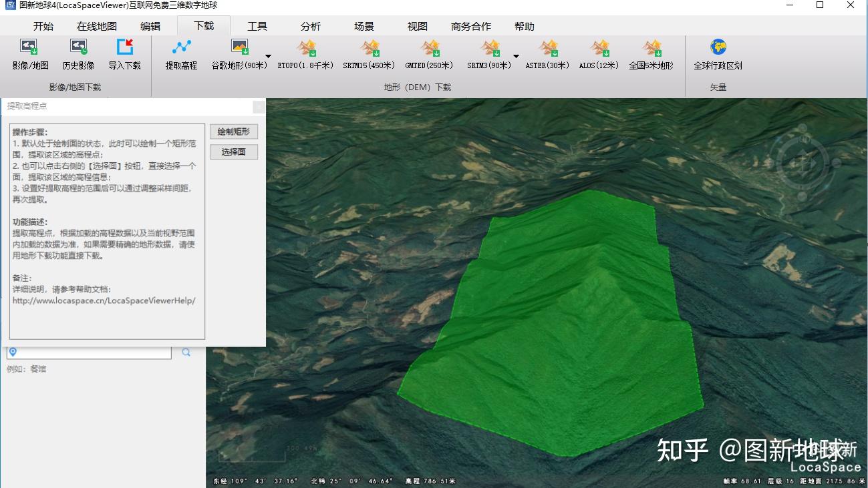868x488 pixels.
Task: Select the 导入下载 tool
Action: click(x=125, y=55)
